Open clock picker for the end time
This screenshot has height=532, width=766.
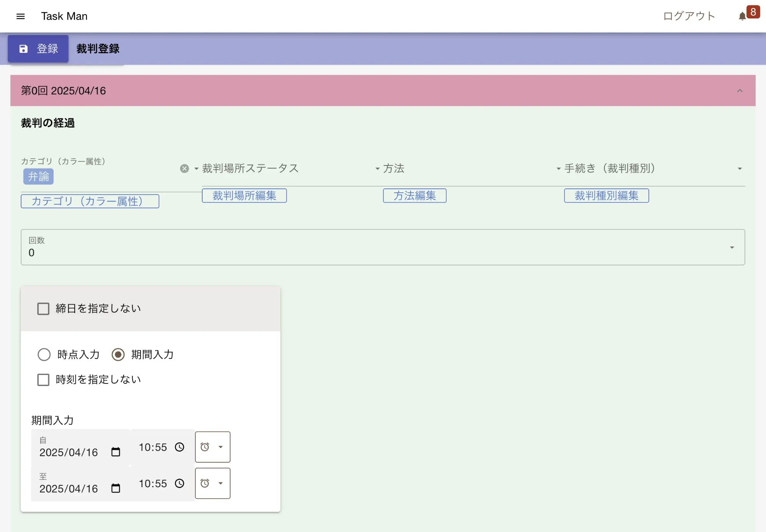pyautogui.click(x=180, y=483)
